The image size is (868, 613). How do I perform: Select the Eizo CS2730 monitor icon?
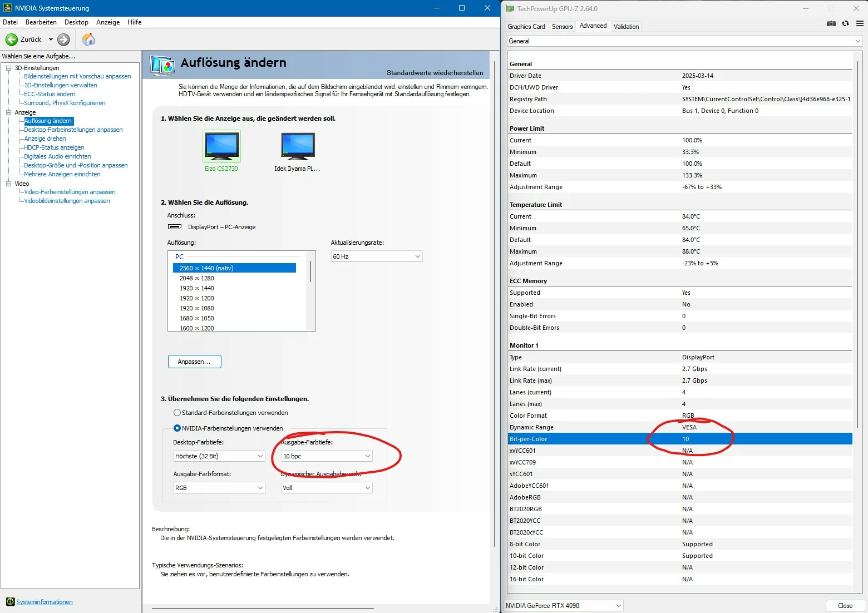[221, 146]
